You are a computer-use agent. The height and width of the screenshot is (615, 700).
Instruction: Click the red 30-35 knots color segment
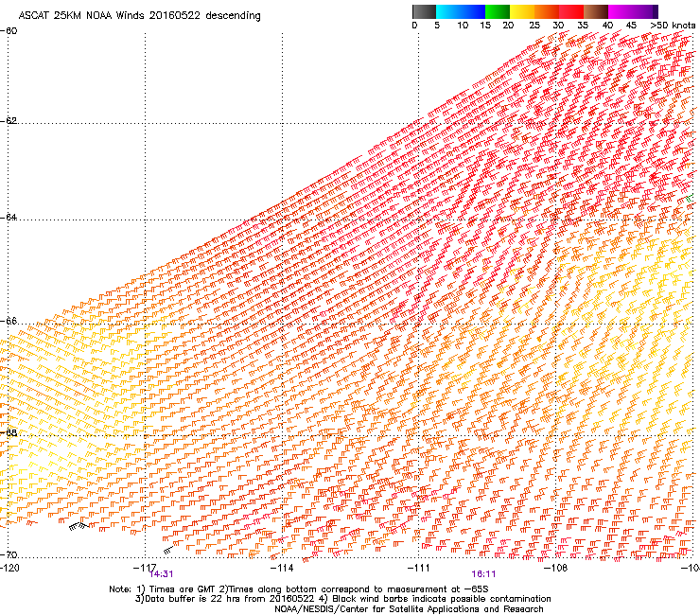click(x=571, y=11)
